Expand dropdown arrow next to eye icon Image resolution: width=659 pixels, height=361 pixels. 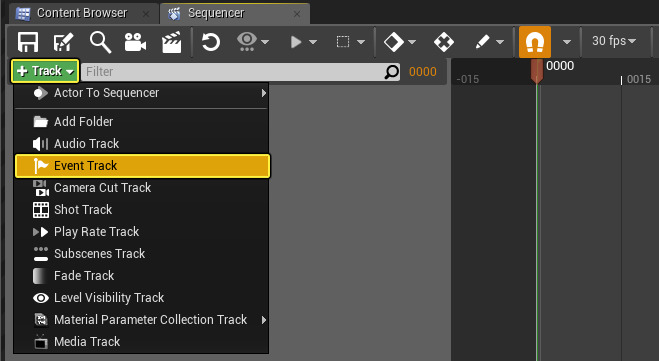tap(265, 42)
